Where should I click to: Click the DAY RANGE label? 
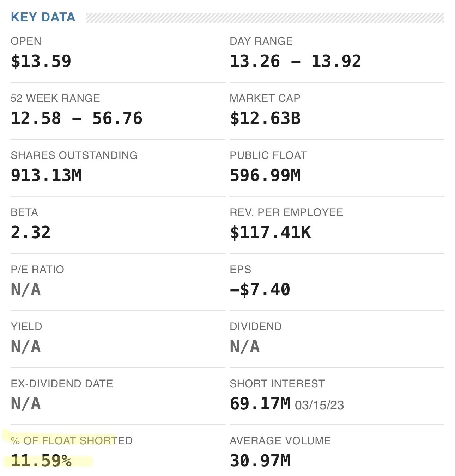tap(261, 41)
